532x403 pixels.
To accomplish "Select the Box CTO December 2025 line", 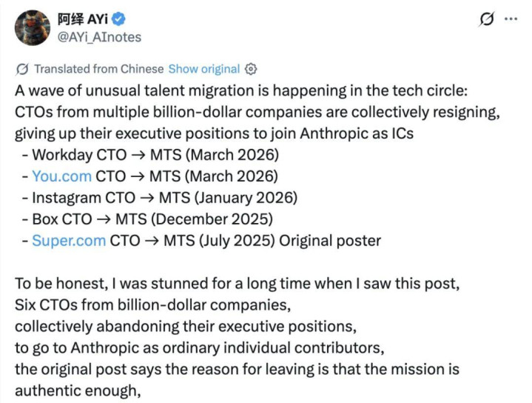I will tap(147, 219).
